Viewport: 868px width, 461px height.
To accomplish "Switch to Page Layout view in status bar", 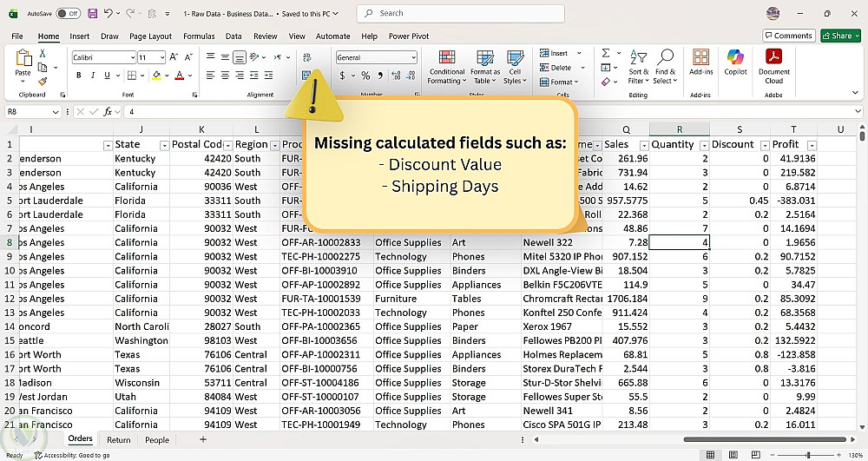I will coord(733,455).
